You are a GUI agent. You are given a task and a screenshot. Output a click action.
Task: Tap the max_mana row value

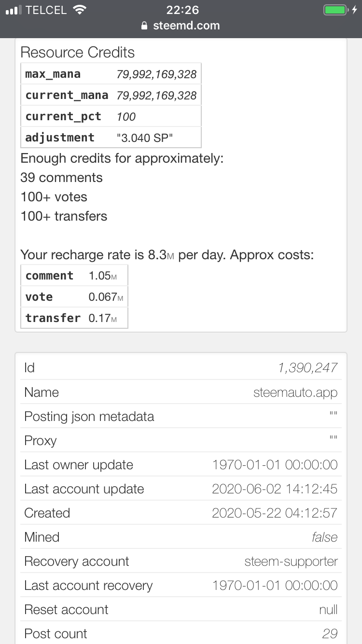coord(156,74)
